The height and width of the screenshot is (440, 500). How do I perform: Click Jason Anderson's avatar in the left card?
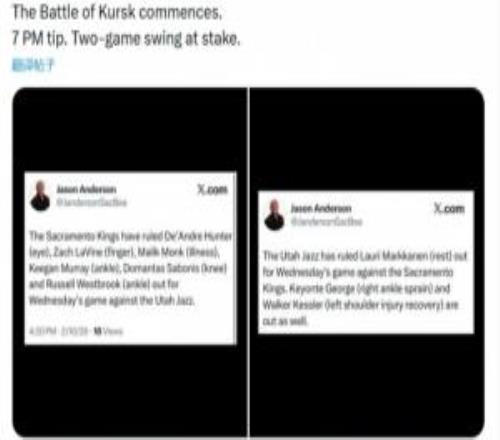40,196
